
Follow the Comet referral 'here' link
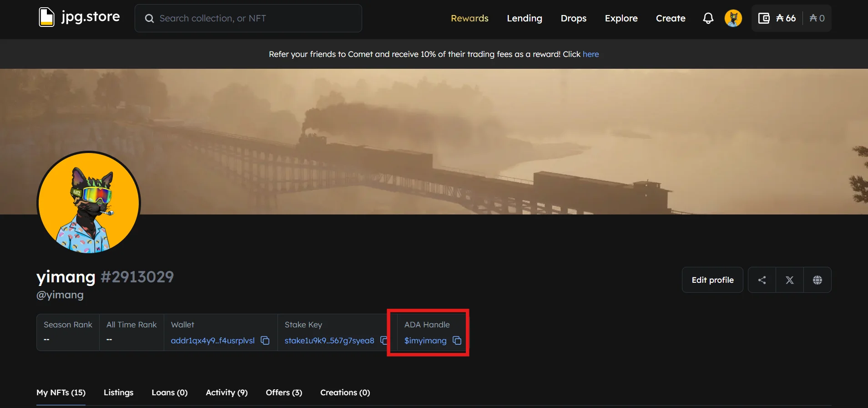pyautogui.click(x=590, y=54)
